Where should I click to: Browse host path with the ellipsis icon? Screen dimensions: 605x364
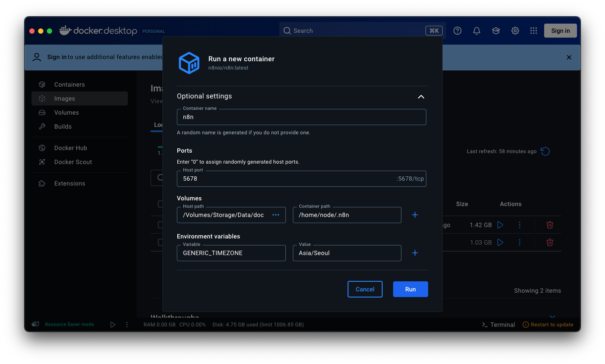coord(276,215)
